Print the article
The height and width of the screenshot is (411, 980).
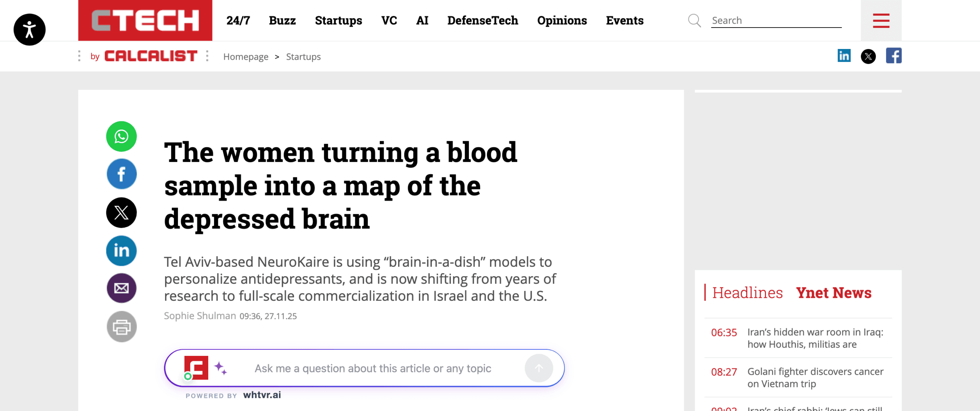tap(121, 327)
